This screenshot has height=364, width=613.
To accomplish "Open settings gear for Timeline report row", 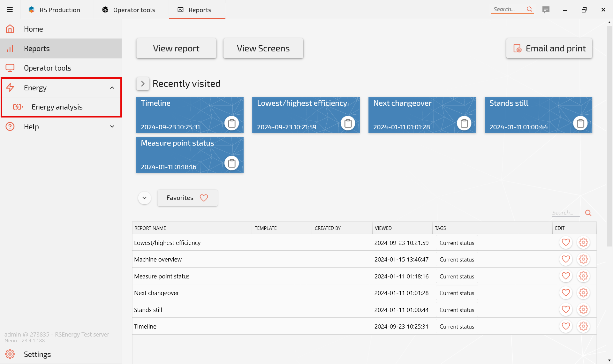I will [583, 326].
